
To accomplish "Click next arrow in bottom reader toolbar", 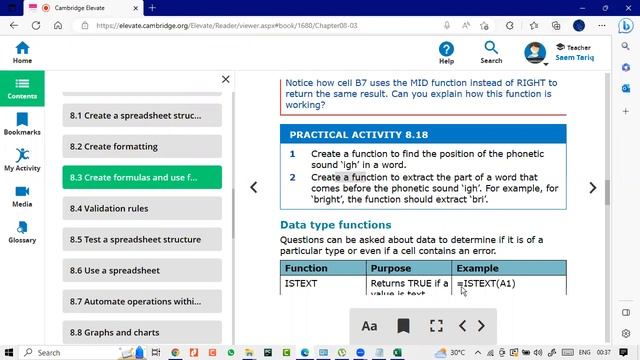I will point(481,326).
